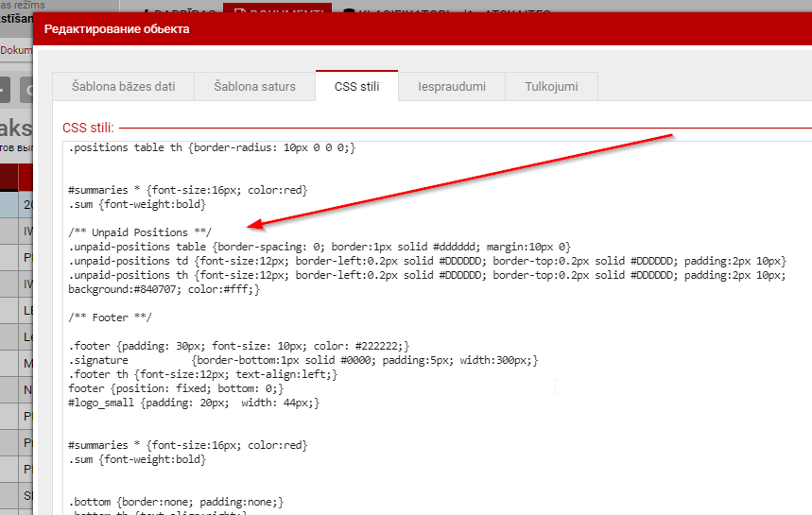Screen dimensions: 812x515
Task: Click the background:#840707 color value line
Action: tap(164, 289)
